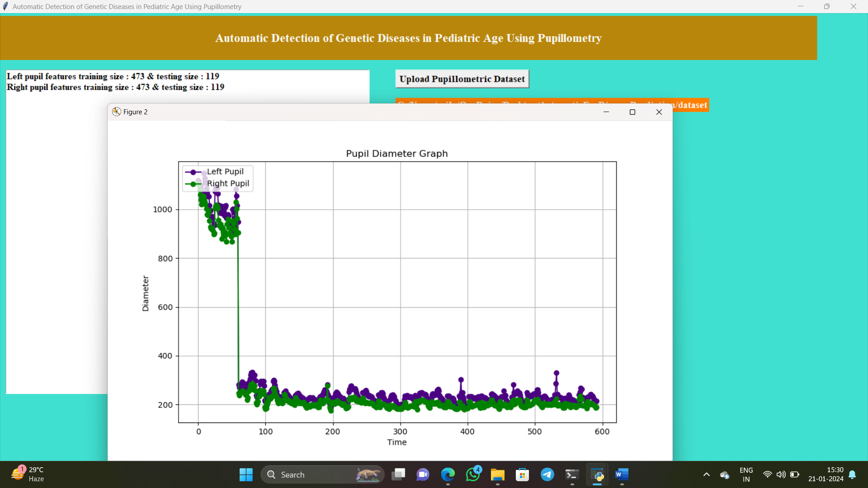This screenshot has height=488, width=868.
Task: Click Upload Pupillometric Dataset button
Action: tap(462, 79)
